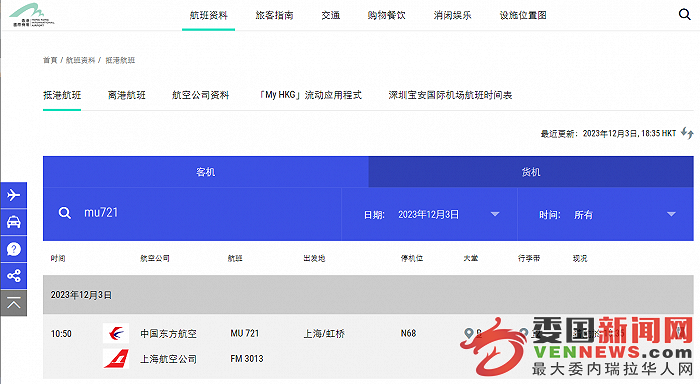Switch to the 航空公司资料 tab

[x=200, y=95]
